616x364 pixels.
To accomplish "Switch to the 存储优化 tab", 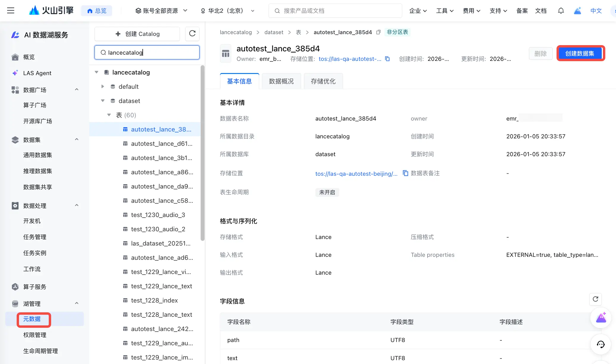I will [x=323, y=81].
